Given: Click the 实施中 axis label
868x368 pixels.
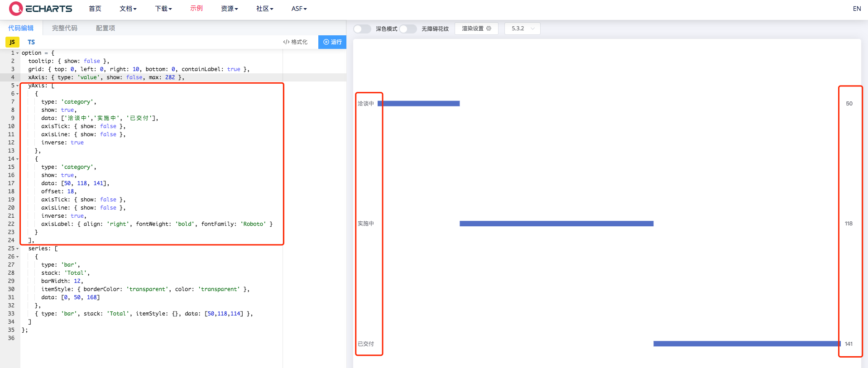Looking at the screenshot, I should point(366,224).
